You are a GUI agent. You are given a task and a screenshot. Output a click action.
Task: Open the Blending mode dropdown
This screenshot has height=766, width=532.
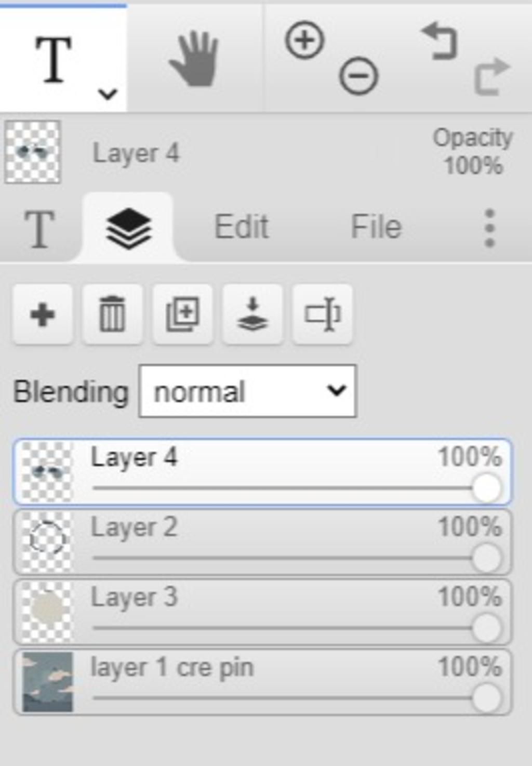coord(248,391)
